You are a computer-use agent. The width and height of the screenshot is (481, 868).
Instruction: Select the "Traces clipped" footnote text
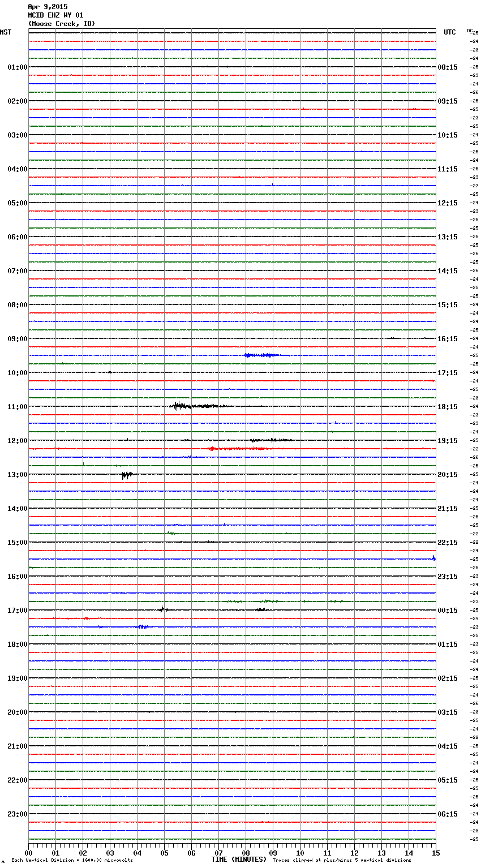tap(342, 861)
